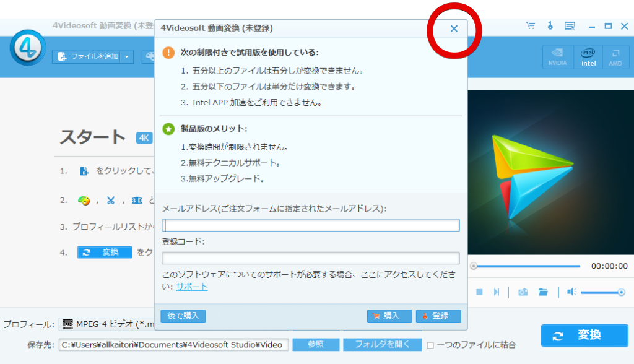This screenshot has width=634, height=364.
Task: Click the orange warning icon in dialog
Action: click(168, 53)
